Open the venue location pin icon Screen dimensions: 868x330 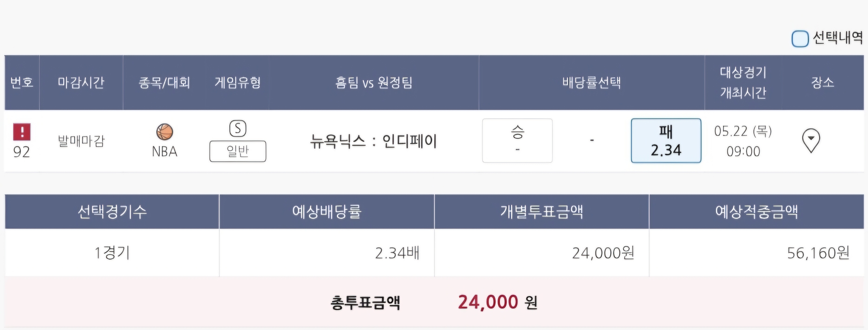pyautogui.click(x=811, y=140)
